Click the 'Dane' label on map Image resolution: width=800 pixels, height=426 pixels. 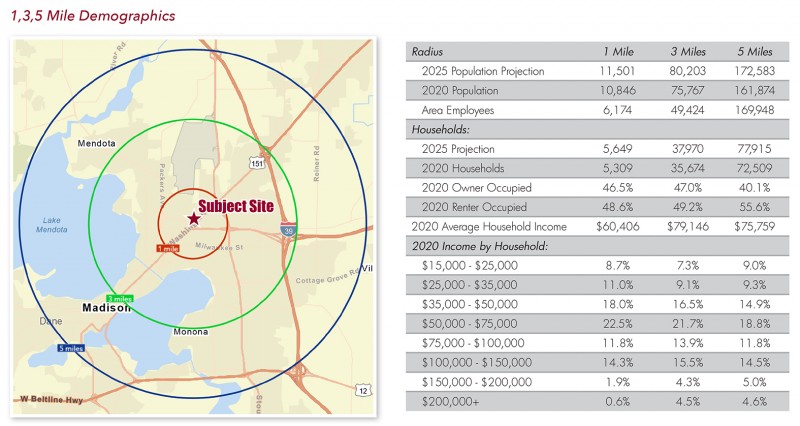tap(51, 321)
